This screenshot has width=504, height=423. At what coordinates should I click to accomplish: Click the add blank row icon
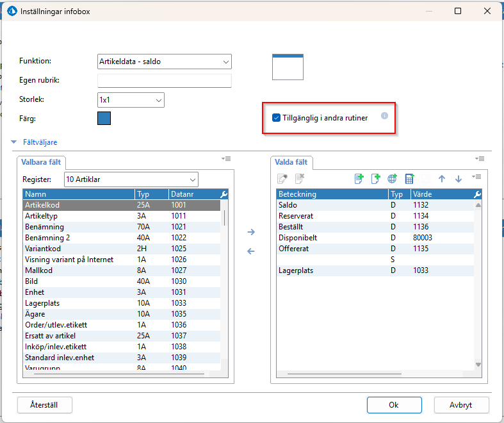[376, 179]
